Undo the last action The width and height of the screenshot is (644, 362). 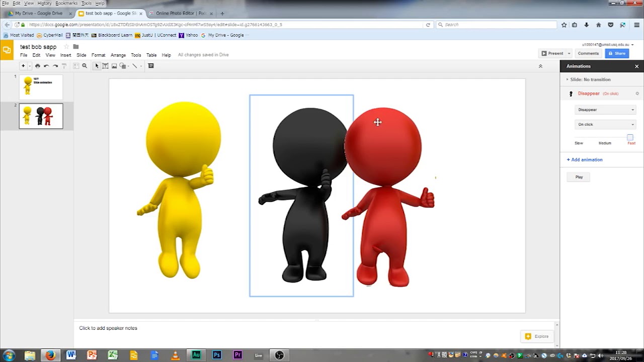[x=46, y=66]
